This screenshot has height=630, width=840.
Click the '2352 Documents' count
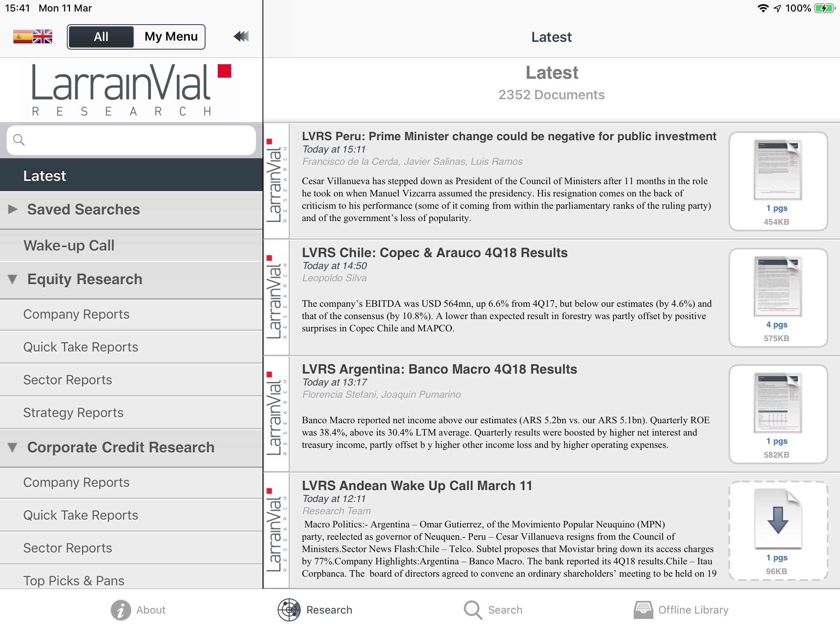pyautogui.click(x=551, y=95)
